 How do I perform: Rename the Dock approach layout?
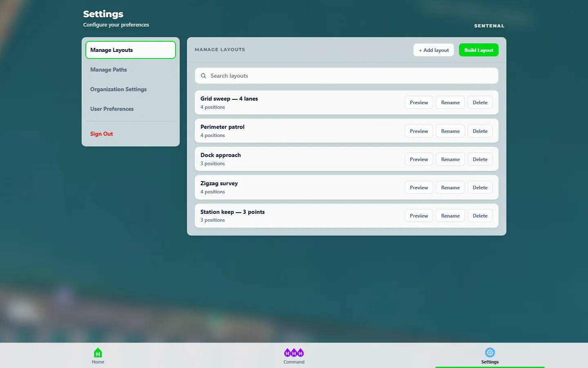pos(450,159)
